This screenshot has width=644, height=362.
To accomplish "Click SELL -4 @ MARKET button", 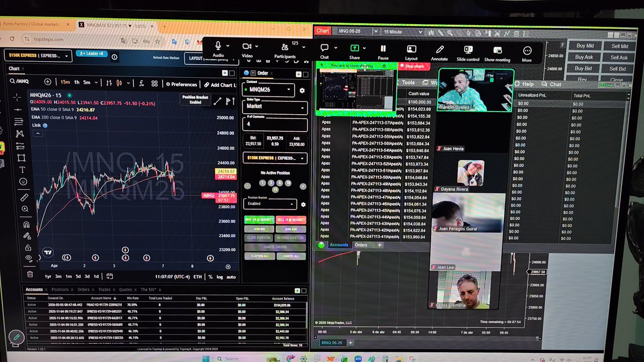I will (x=291, y=220).
